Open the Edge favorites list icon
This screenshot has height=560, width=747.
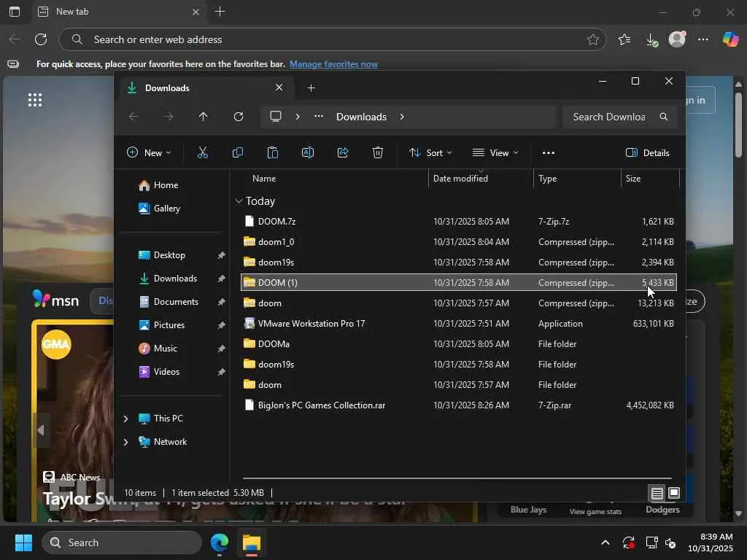(624, 39)
